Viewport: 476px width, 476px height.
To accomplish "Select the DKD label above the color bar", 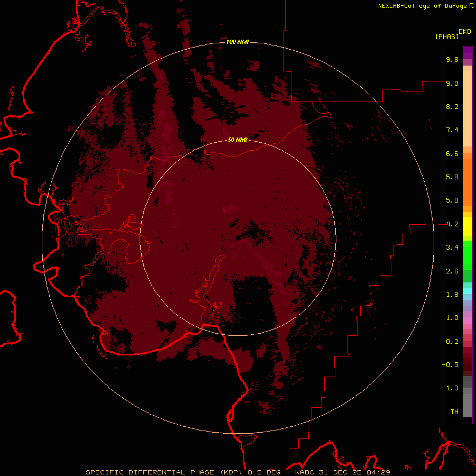I will [x=465, y=32].
